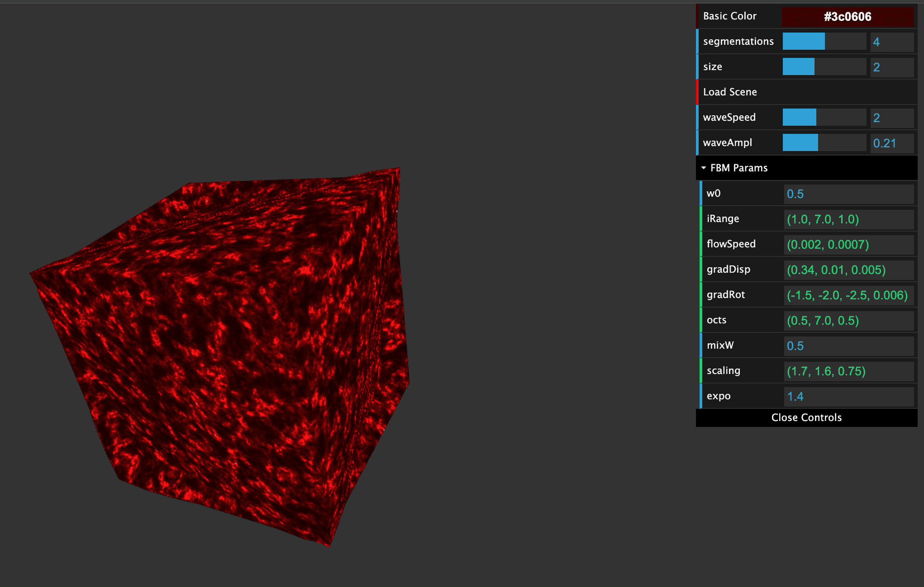Edit the gradRot vector field
This screenshot has width=924, height=587.
click(849, 295)
